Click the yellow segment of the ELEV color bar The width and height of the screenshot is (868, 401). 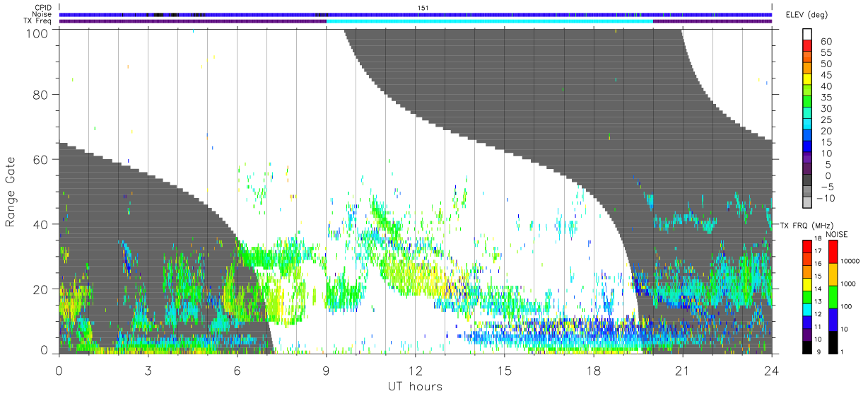(x=807, y=80)
